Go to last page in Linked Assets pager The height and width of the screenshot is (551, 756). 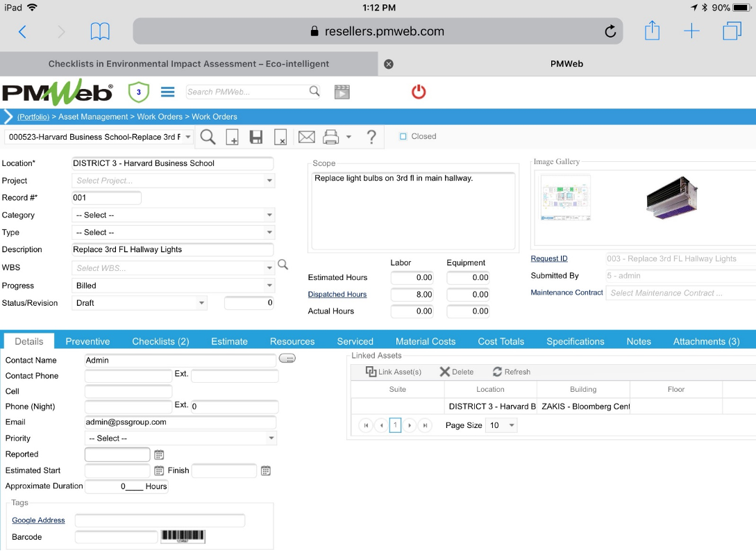[426, 425]
